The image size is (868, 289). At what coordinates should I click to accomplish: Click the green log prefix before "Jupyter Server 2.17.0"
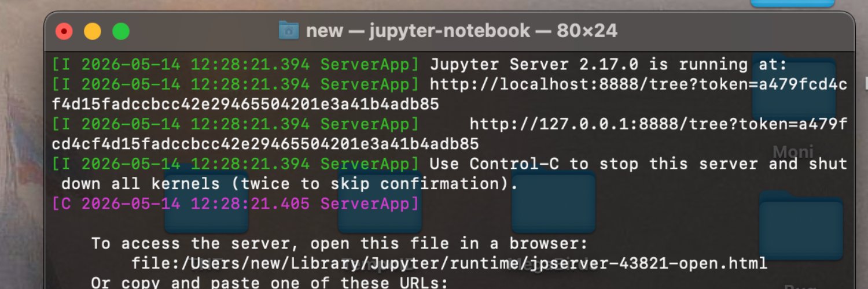coord(236,64)
